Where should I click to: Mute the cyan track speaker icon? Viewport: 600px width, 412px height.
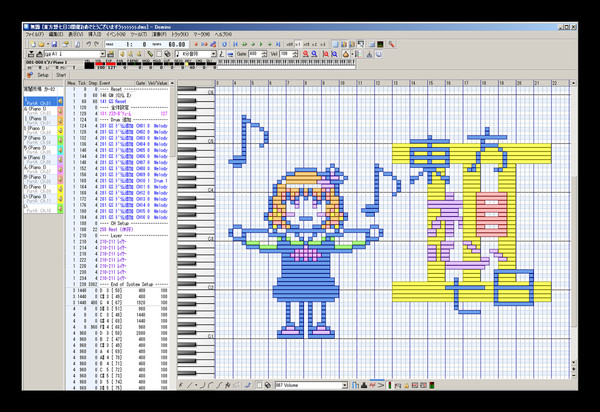pyautogui.click(x=60, y=150)
